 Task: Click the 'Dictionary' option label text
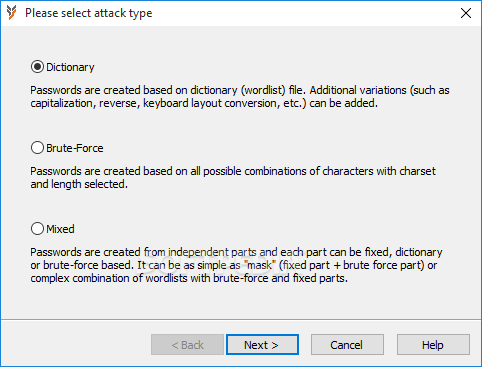pos(70,67)
